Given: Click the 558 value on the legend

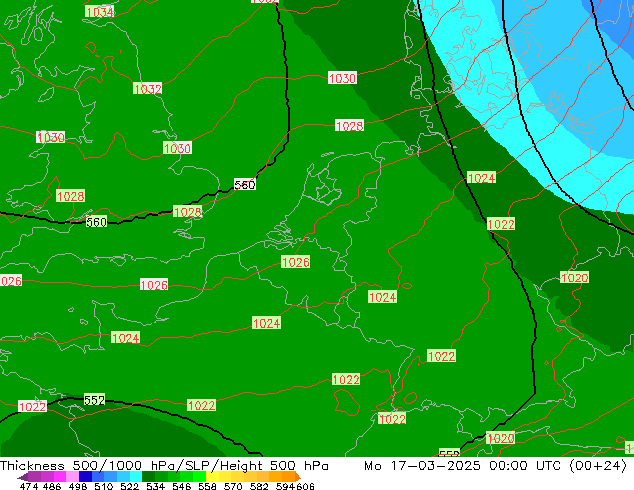Looking at the screenshot, I should click(x=207, y=486).
